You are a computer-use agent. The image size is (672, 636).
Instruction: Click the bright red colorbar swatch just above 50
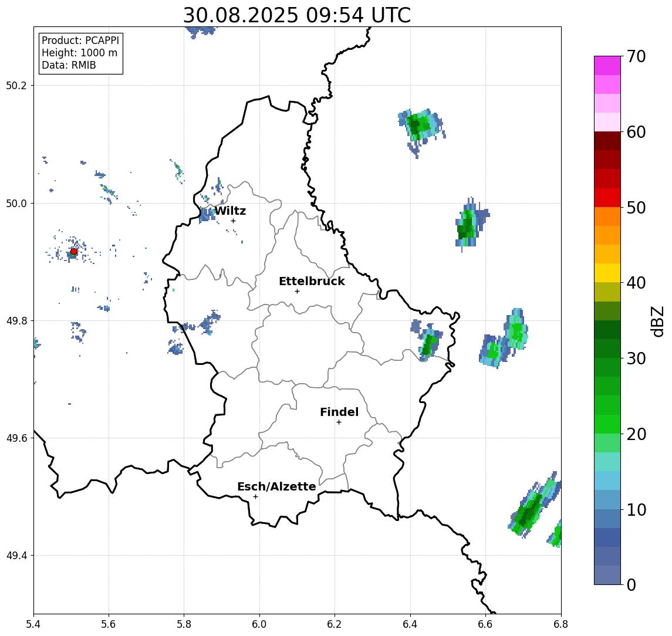(x=607, y=198)
